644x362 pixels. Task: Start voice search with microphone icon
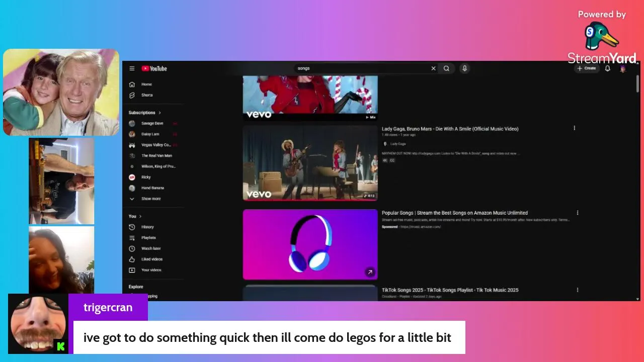pos(464,68)
